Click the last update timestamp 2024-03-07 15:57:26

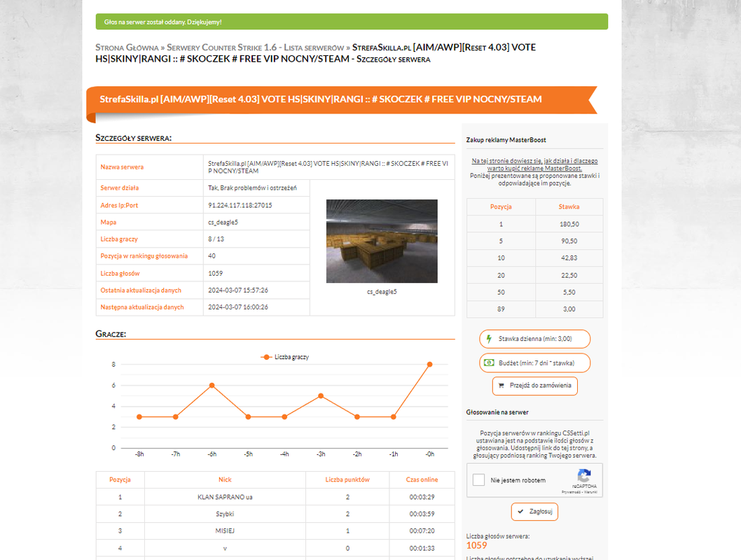(238, 290)
